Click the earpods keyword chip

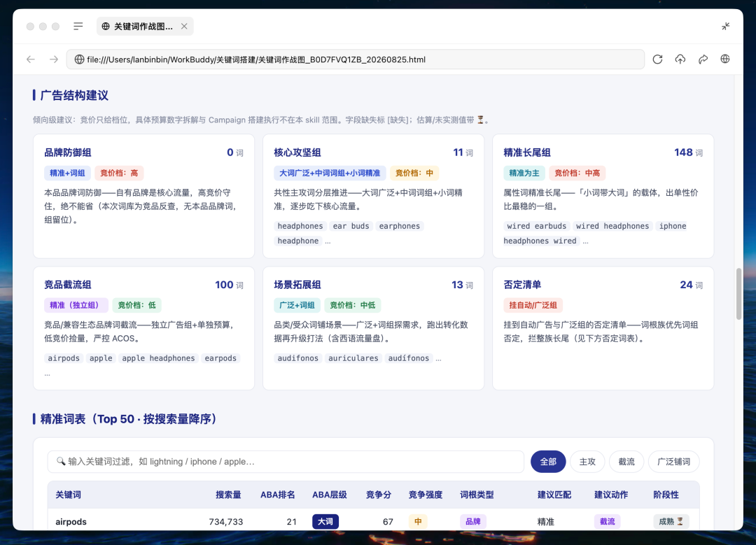220,358
